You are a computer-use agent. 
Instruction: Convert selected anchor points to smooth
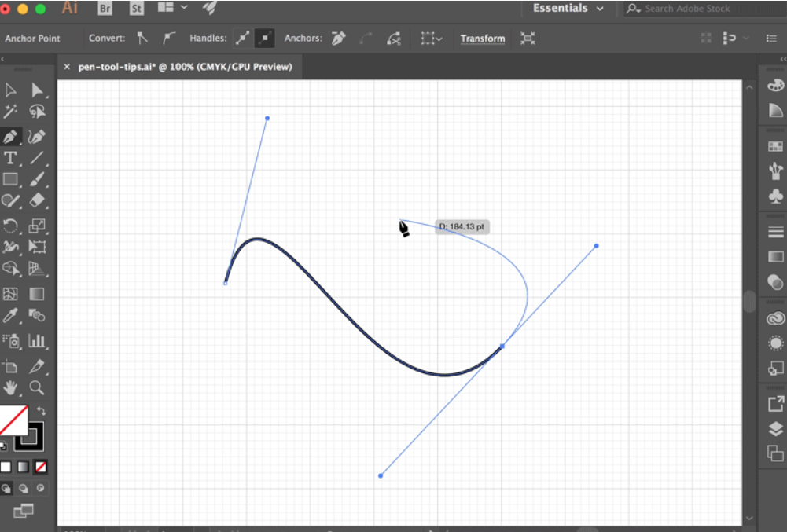169,38
